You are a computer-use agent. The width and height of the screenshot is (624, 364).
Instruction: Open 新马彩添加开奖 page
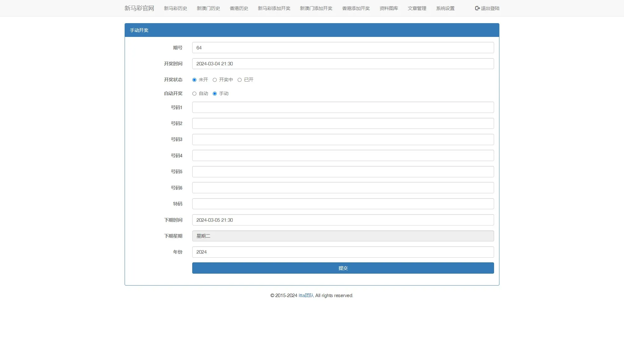click(x=274, y=8)
